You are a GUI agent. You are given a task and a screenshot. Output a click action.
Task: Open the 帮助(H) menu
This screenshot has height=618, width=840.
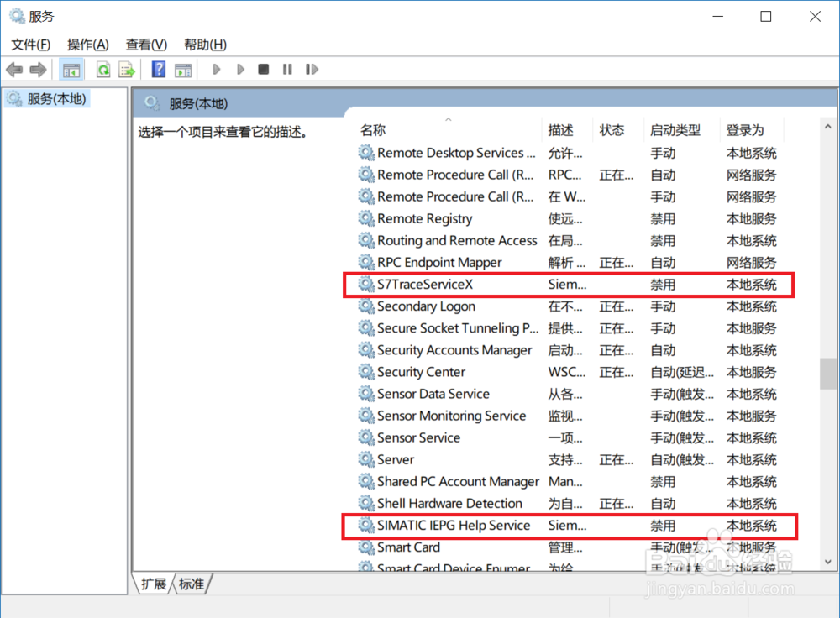tap(205, 45)
